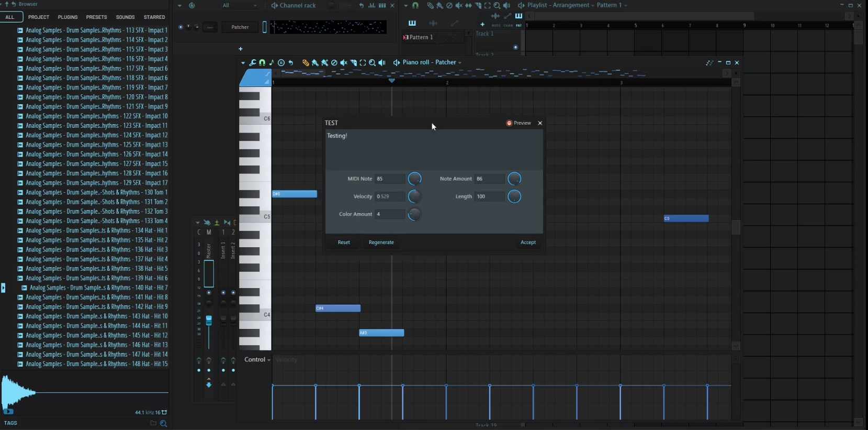Open the Channel rack 'All' filter dropdown
Screen dimensions: 868x430
point(240,6)
